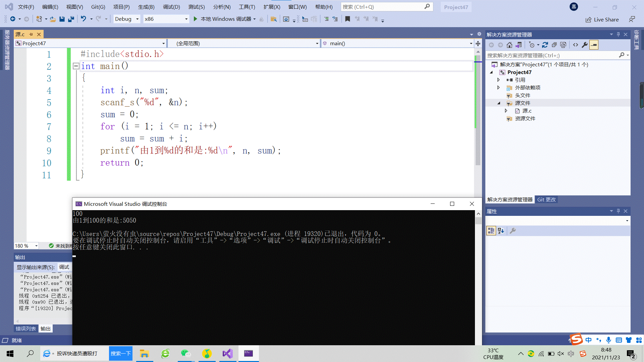
Task: Click the Undo arrow icon
Action: (83, 19)
